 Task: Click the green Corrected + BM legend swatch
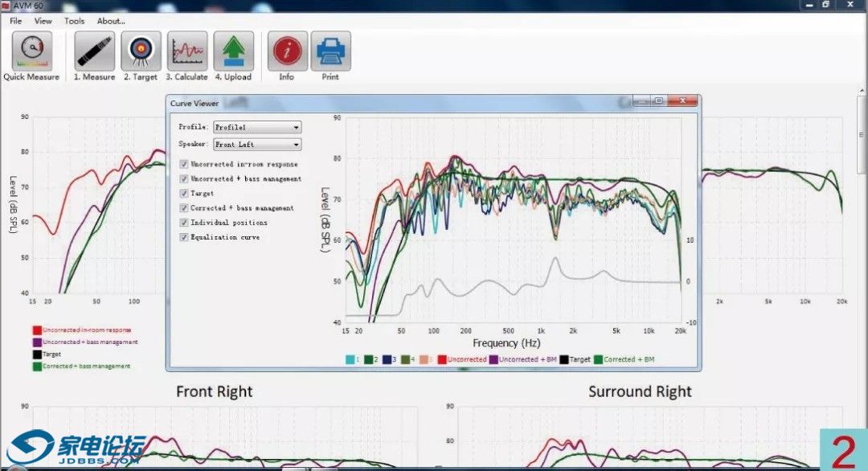click(x=599, y=360)
